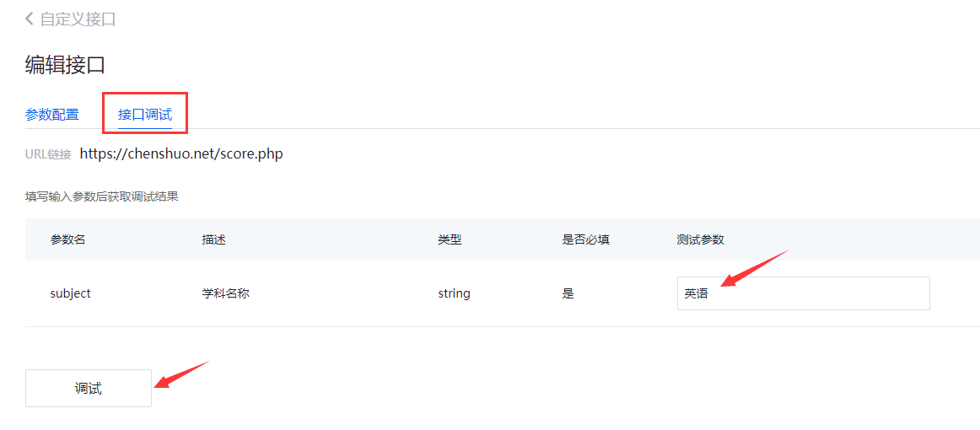The image size is (980, 430).
Task: Click the 学科名称 description cell
Action: (x=225, y=293)
